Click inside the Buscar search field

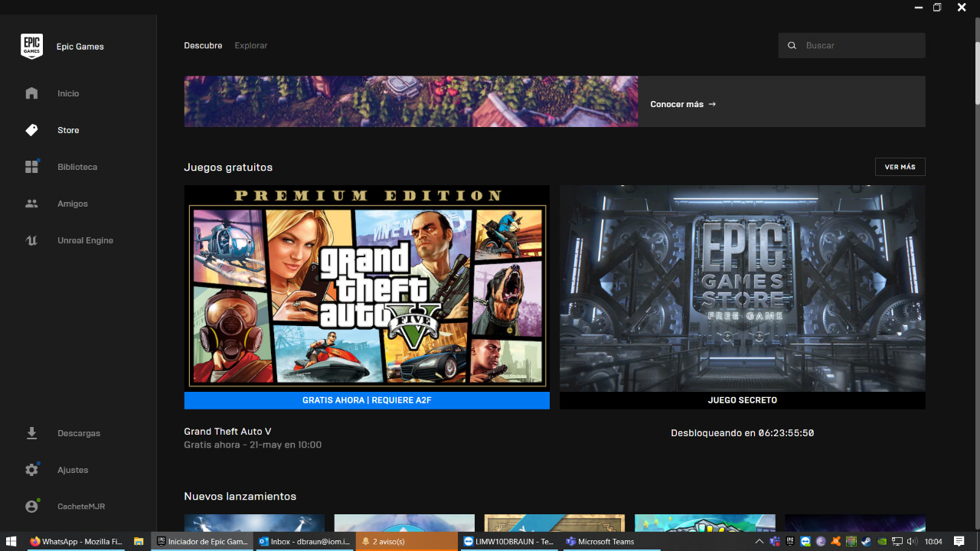click(x=852, y=46)
